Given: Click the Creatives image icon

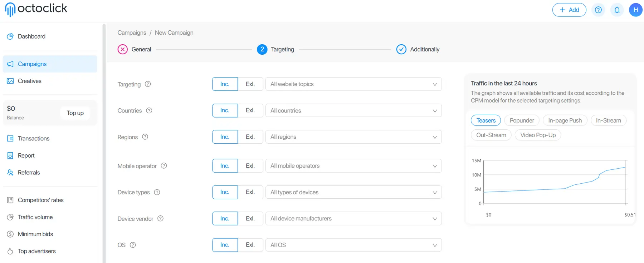Looking at the screenshot, I should 10,81.
